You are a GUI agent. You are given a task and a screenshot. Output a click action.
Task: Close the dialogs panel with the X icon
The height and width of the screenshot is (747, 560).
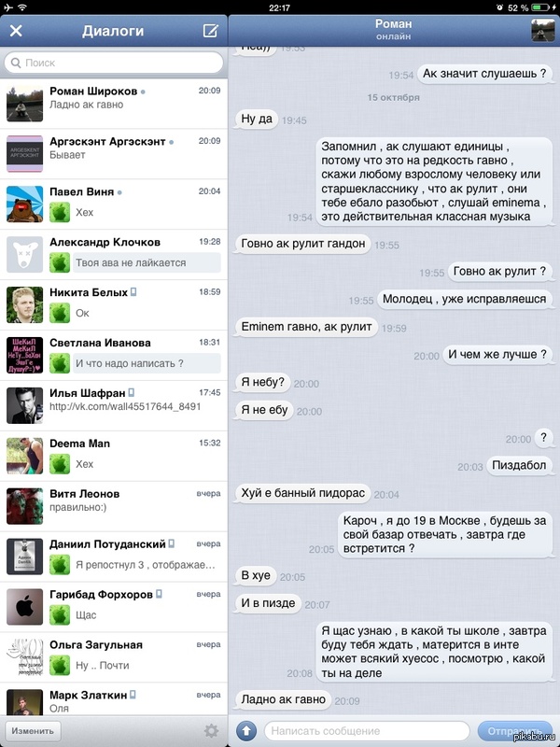16,31
